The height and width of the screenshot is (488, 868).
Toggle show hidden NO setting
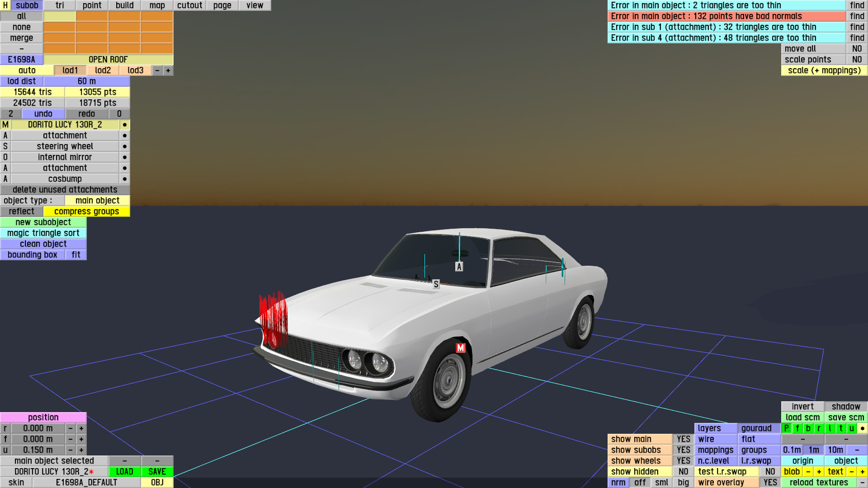[x=683, y=472]
